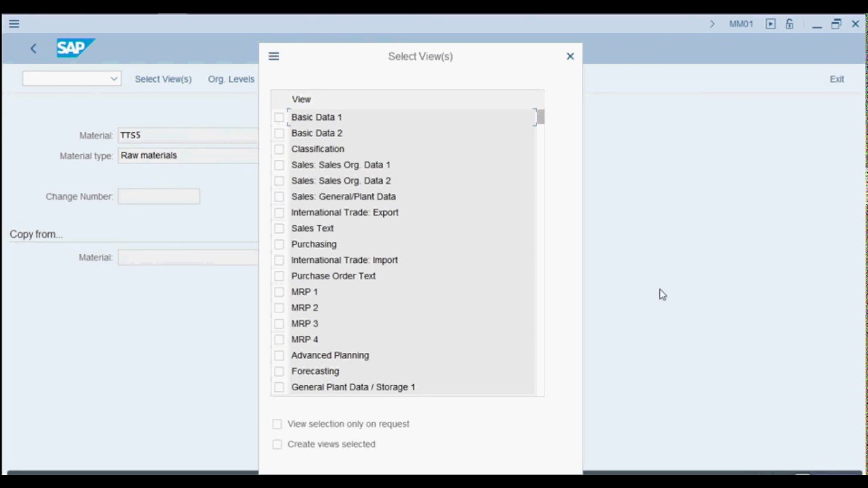Screen dimensions: 868x488
Task: Click the view list scrollbar thumb
Action: [540, 117]
